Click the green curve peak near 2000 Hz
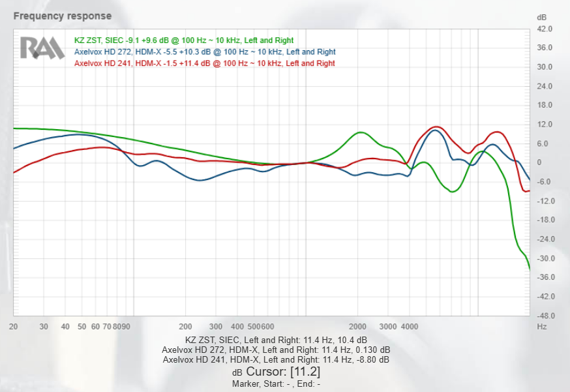This screenshot has height=392, width=570. tap(360, 132)
